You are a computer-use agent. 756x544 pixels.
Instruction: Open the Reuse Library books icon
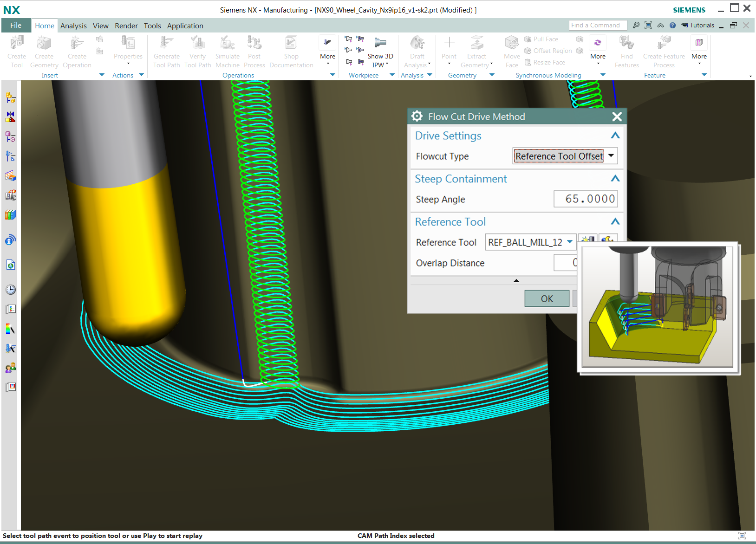[10, 214]
